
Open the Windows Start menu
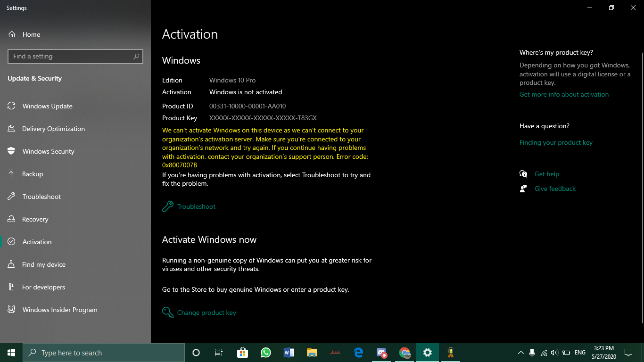click(11, 353)
